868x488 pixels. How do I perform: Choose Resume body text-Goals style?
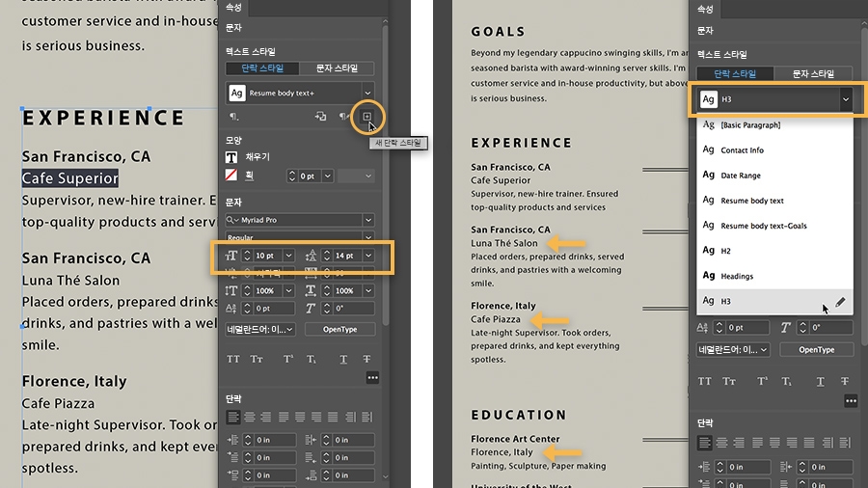[x=775, y=226]
